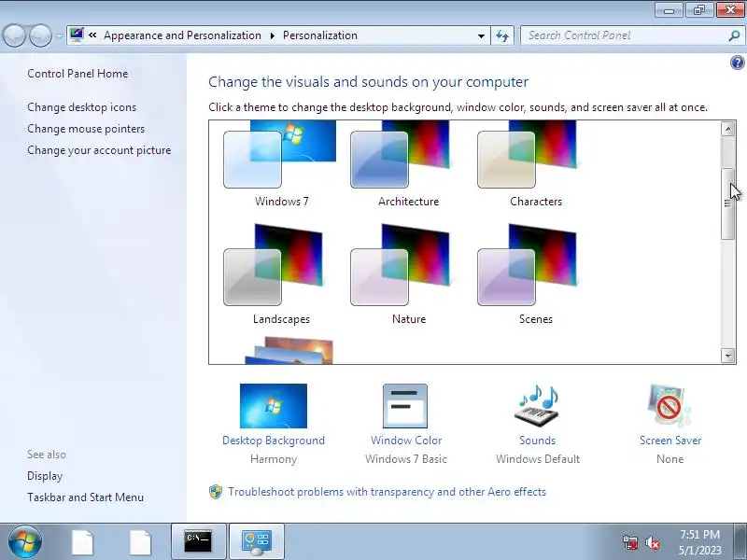Image resolution: width=747 pixels, height=560 pixels.
Task: Click the theme list scroll up arrow
Action: [x=727, y=129]
